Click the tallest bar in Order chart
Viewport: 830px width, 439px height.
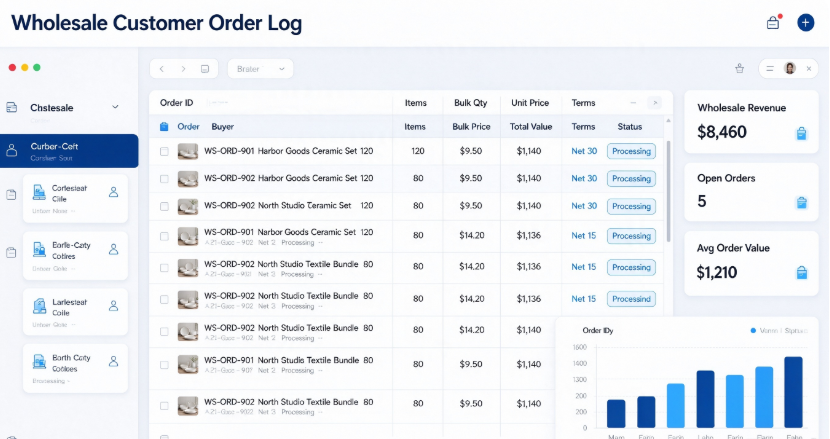pos(793,392)
